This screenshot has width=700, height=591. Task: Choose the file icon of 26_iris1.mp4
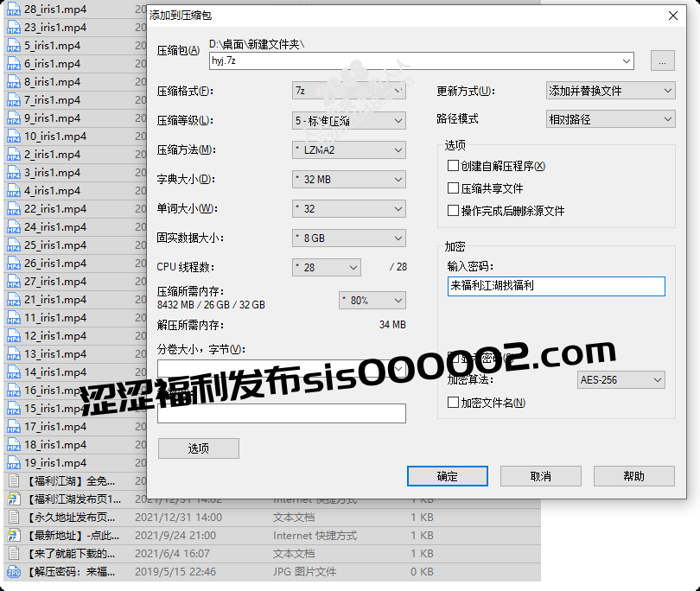14,264
